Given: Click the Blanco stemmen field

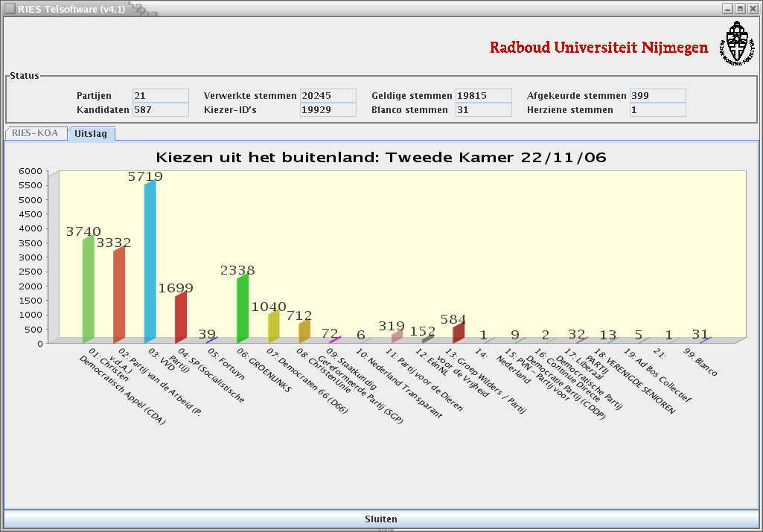Looking at the screenshot, I should tap(483, 110).
